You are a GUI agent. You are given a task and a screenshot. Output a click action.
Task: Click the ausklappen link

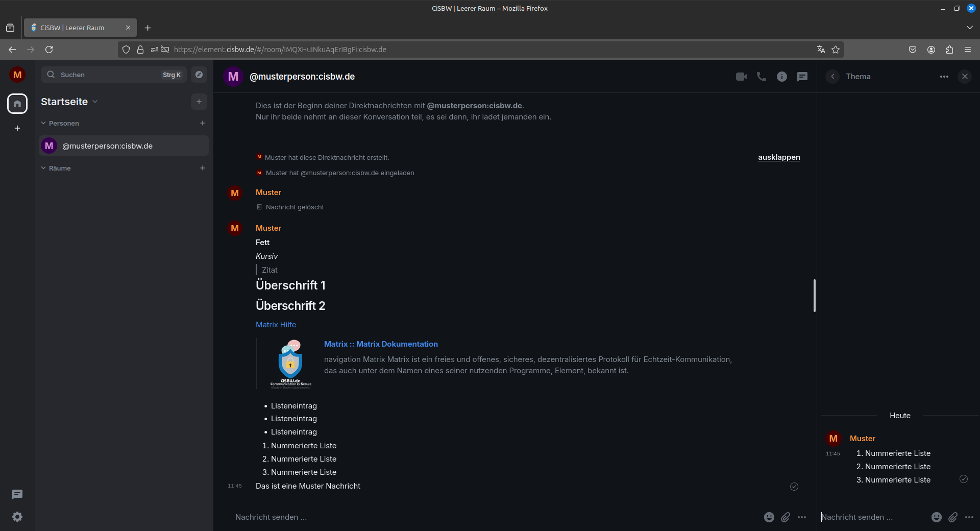tap(778, 157)
